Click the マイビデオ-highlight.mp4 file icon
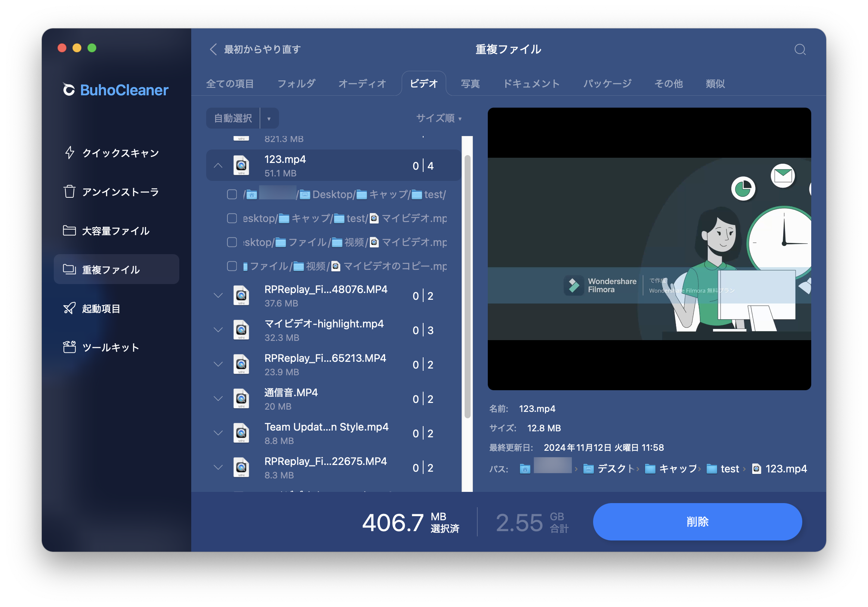868x607 pixels. pos(241,330)
